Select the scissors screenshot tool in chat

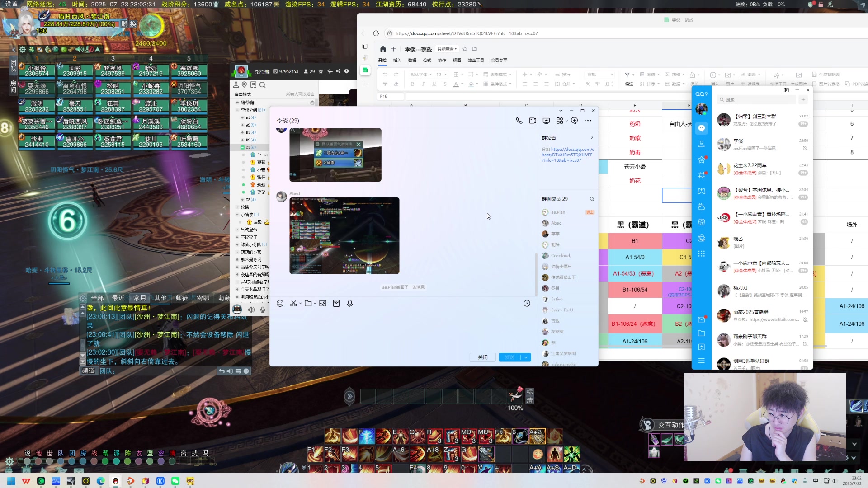click(x=294, y=304)
